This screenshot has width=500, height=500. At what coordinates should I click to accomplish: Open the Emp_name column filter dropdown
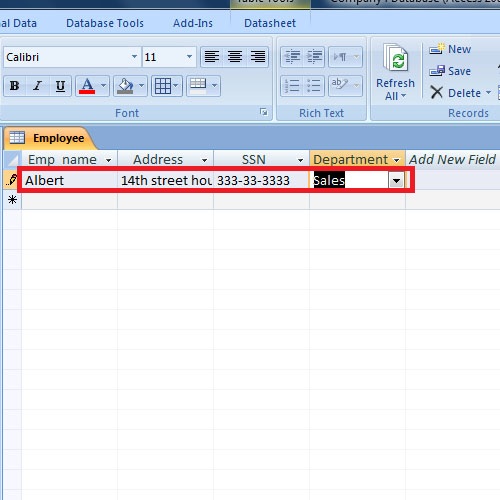[108, 160]
